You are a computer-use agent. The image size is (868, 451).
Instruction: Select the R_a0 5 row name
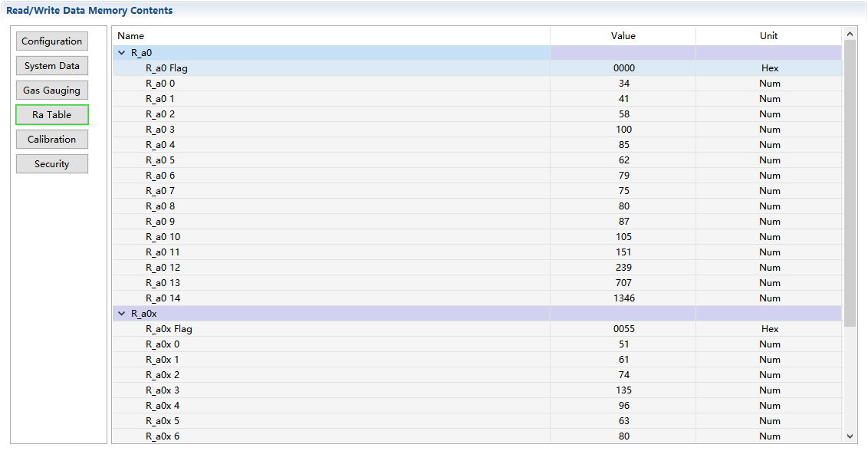pos(160,160)
